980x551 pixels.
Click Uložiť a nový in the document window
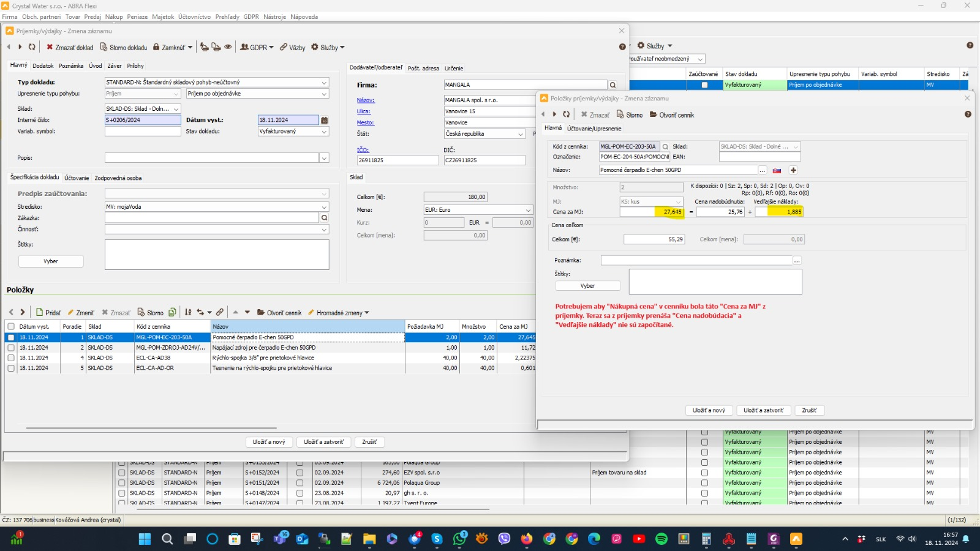coord(269,441)
